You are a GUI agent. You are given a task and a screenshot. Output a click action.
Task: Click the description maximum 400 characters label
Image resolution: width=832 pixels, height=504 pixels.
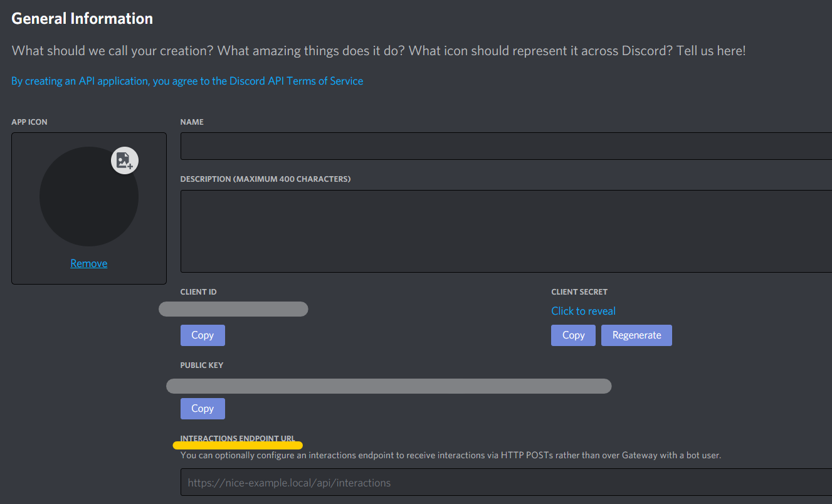265,179
